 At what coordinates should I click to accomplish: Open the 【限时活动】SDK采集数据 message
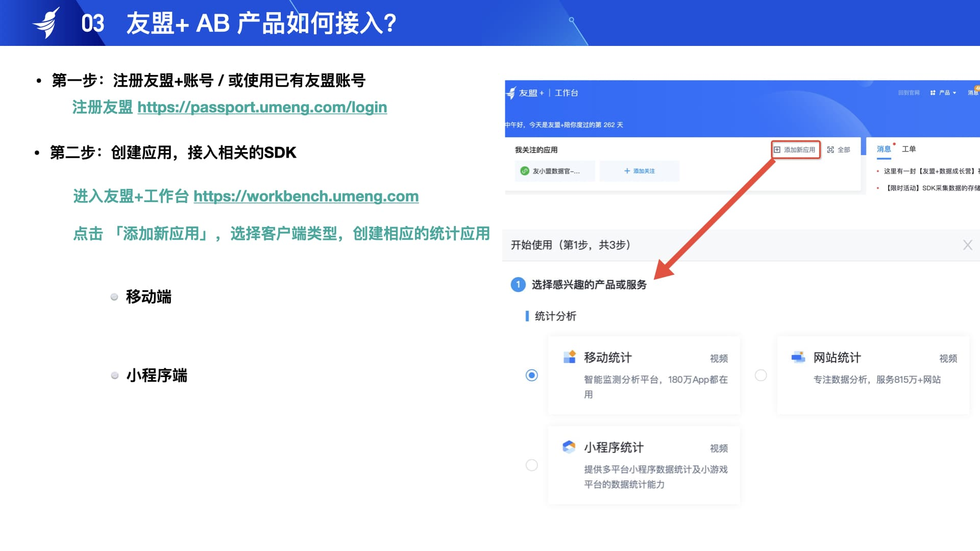[x=932, y=188]
